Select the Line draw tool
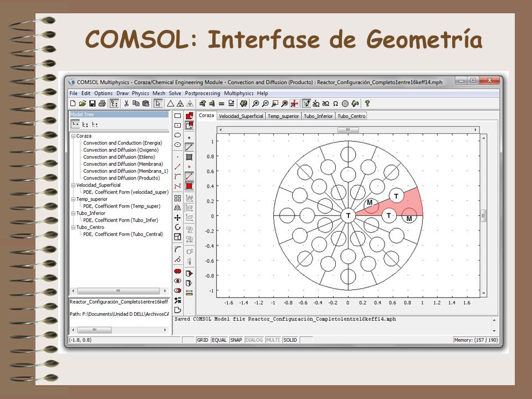Screen dimensions: 532x399 click(x=177, y=167)
